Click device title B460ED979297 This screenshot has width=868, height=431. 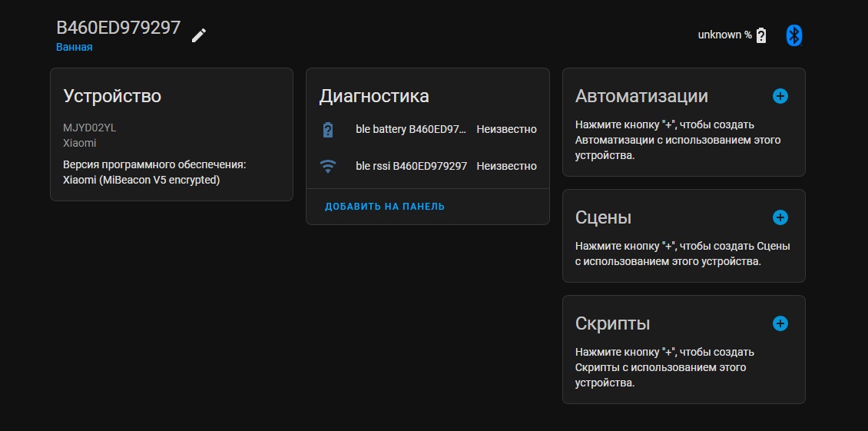coord(118,28)
